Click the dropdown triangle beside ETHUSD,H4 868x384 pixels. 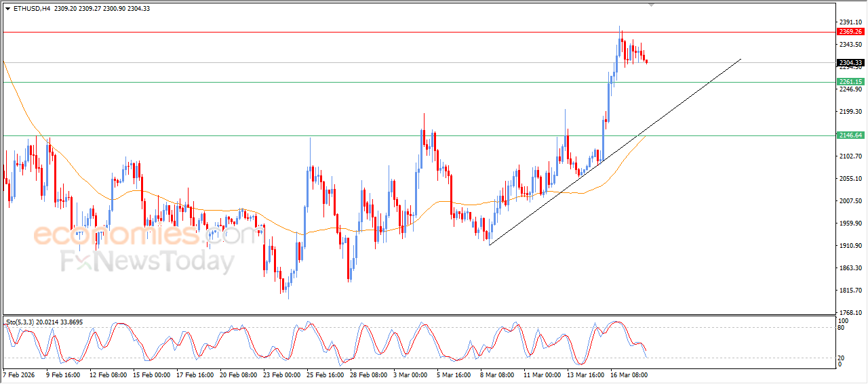pyautogui.click(x=7, y=9)
